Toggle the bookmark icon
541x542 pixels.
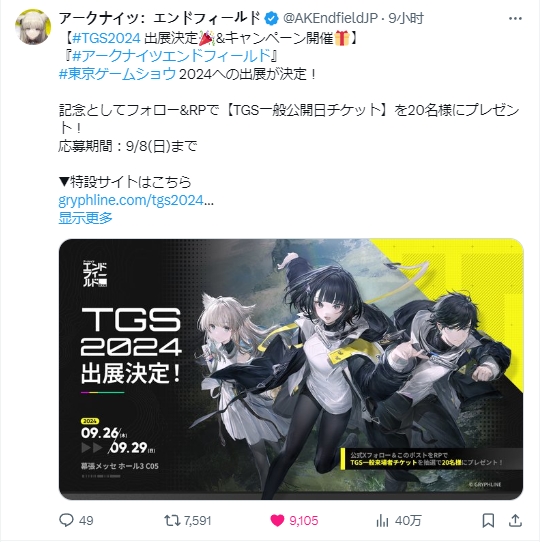pos(488,520)
